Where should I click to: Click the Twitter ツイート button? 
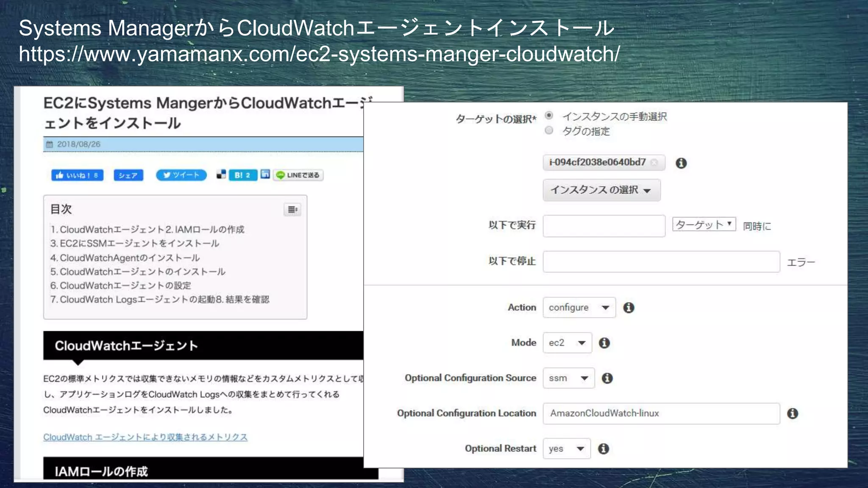click(181, 175)
